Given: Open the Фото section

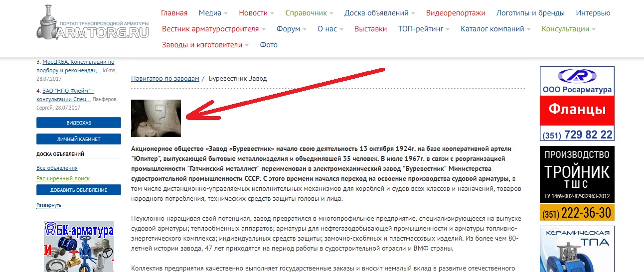Looking at the screenshot, I should [269, 45].
